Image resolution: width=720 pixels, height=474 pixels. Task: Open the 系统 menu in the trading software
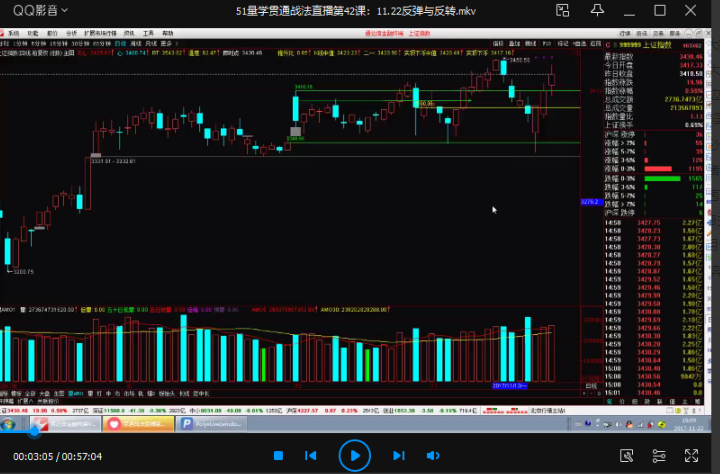pyautogui.click(x=14, y=33)
